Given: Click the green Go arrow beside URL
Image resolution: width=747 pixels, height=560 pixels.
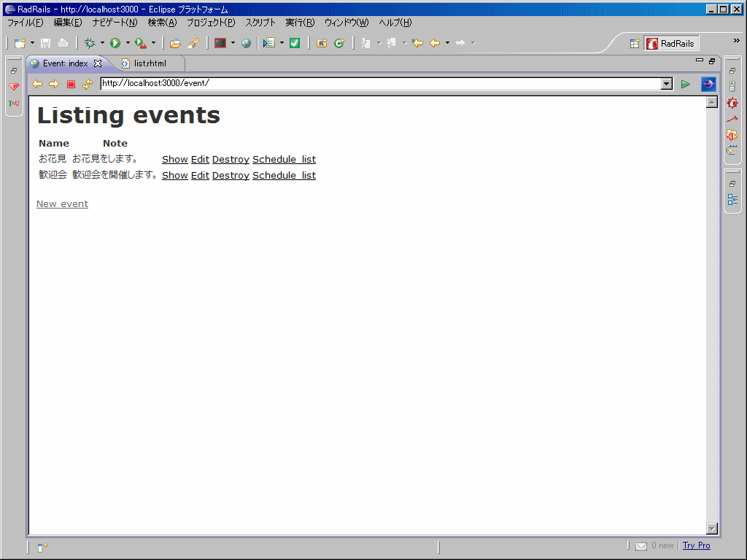Looking at the screenshot, I should coord(686,85).
